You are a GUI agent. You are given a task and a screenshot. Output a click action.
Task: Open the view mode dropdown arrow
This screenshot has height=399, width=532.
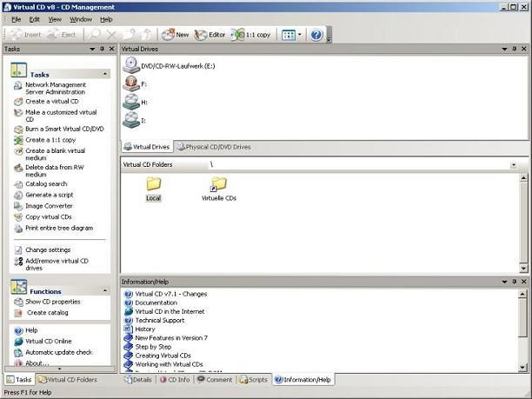tap(300, 35)
